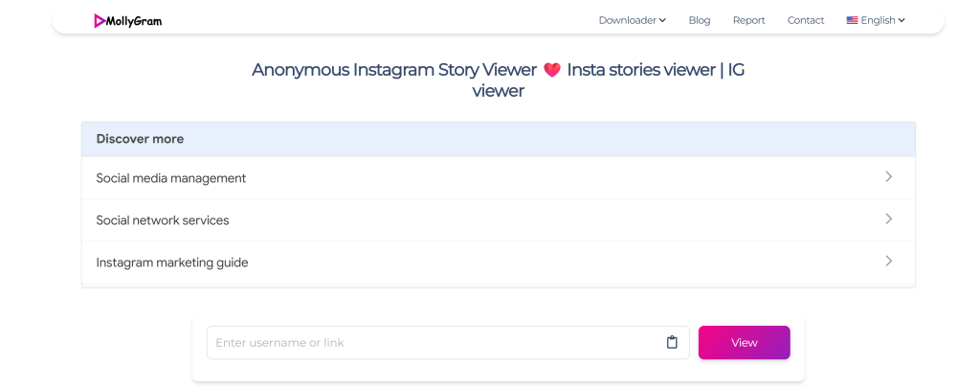Open Social network services link
The height and width of the screenshot is (387, 980).
pyautogui.click(x=498, y=220)
